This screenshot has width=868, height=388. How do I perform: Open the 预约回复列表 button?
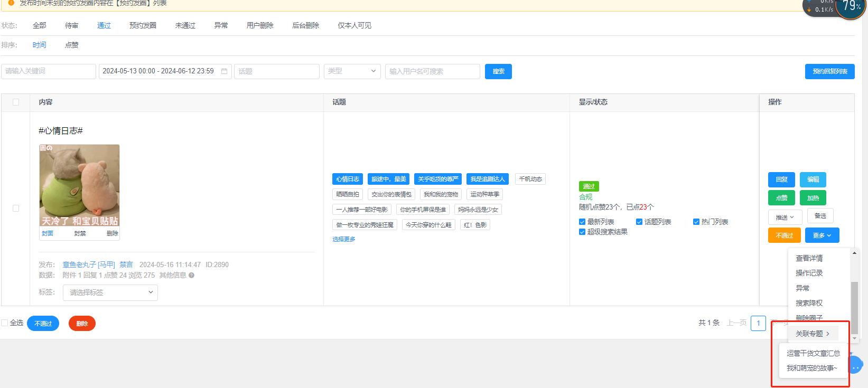[830, 71]
